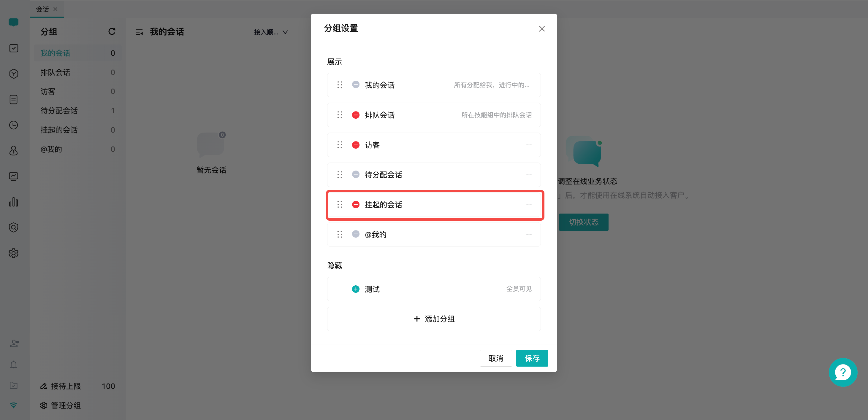
Task: Expand the drag handle menu for 我的会话 row
Action: tap(339, 85)
